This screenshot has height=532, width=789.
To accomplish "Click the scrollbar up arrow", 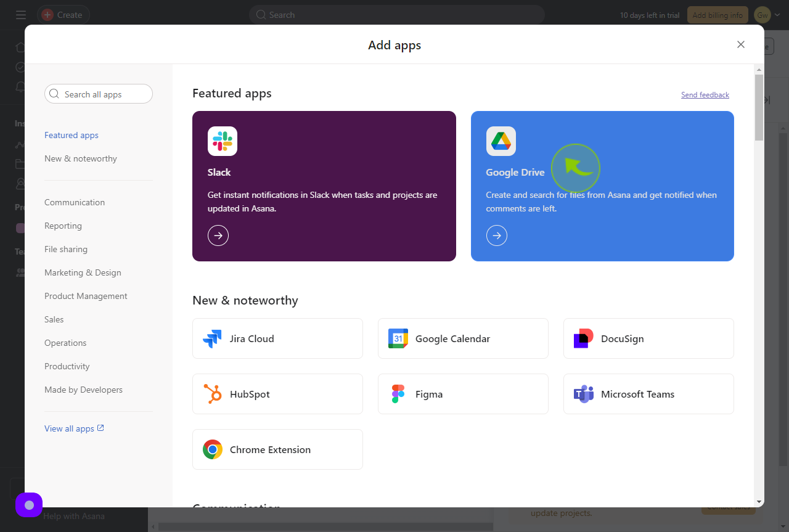I will 759,69.
